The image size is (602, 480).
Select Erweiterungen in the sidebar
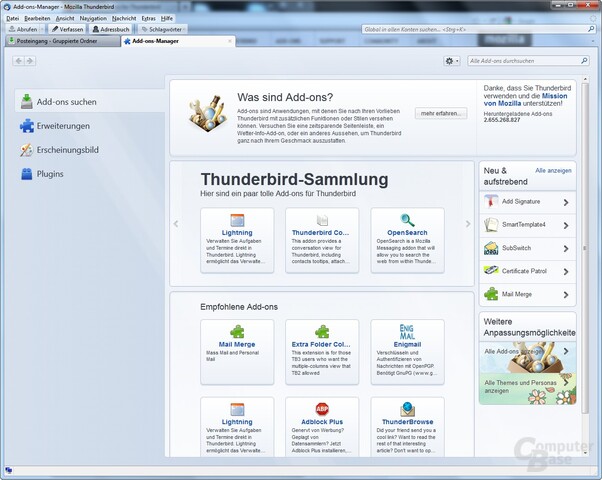pyautogui.click(x=89, y=126)
